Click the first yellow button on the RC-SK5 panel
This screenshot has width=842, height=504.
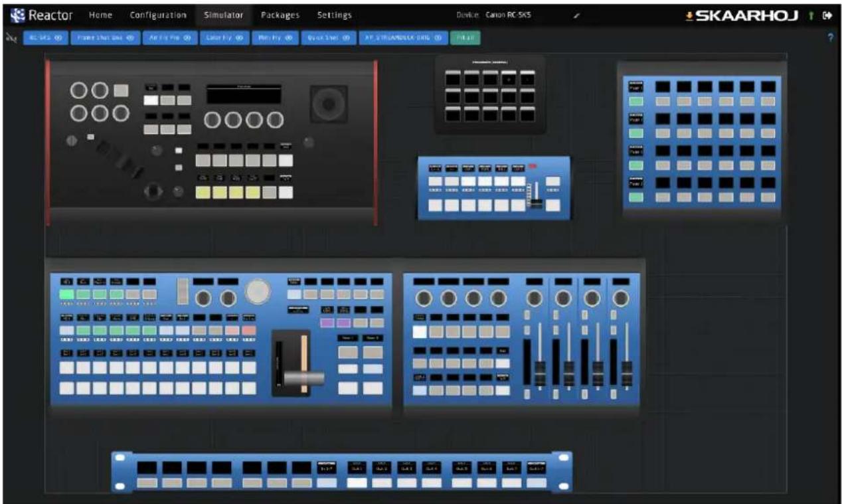pos(204,193)
